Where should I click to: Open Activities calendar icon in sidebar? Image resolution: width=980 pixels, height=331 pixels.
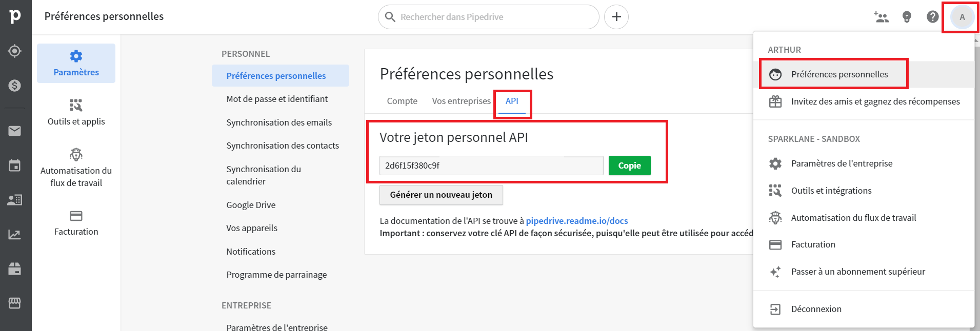[x=15, y=165]
